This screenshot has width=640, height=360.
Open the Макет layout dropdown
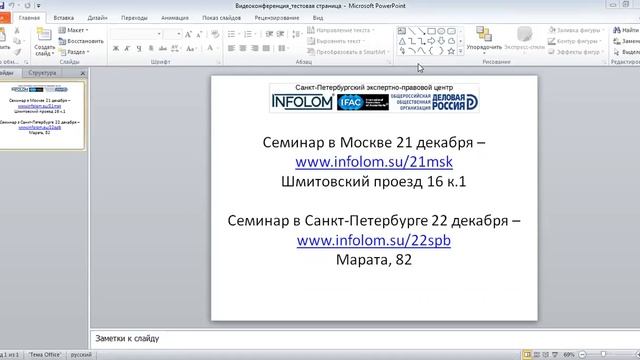(x=73, y=30)
